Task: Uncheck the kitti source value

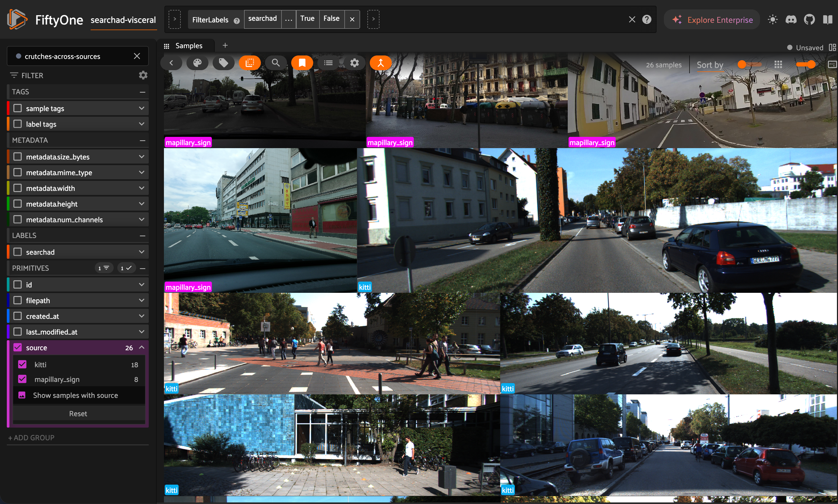Action: pyautogui.click(x=22, y=365)
